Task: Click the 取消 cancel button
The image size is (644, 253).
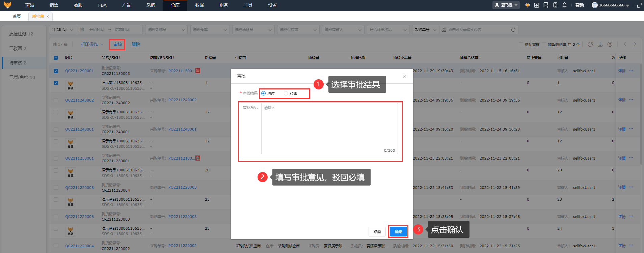Action: coord(377,232)
